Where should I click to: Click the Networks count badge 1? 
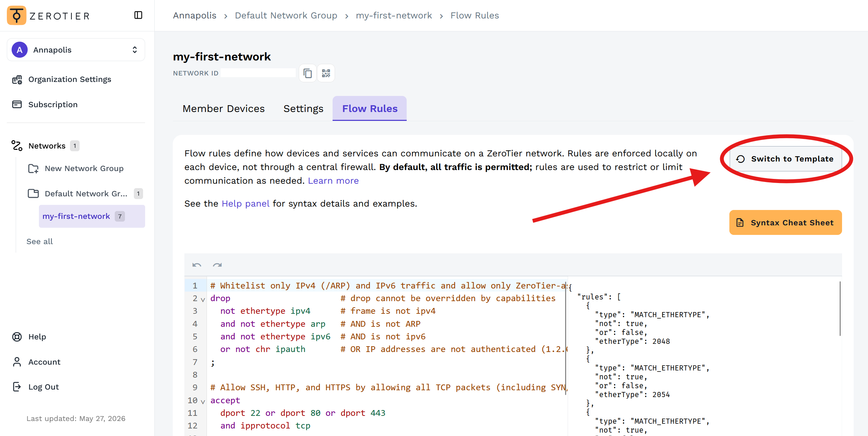pyautogui.click(x=75, y=146)
